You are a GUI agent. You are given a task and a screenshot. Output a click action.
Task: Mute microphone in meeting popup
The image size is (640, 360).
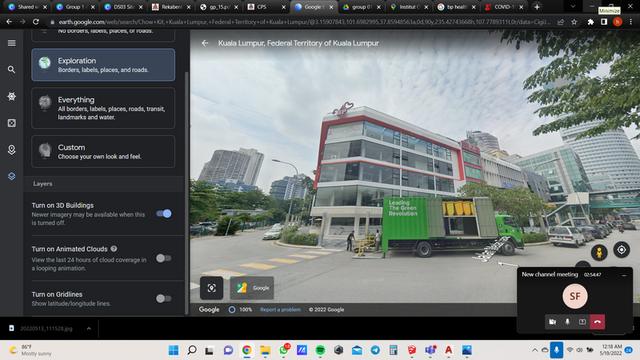click(x=567, y=322)
